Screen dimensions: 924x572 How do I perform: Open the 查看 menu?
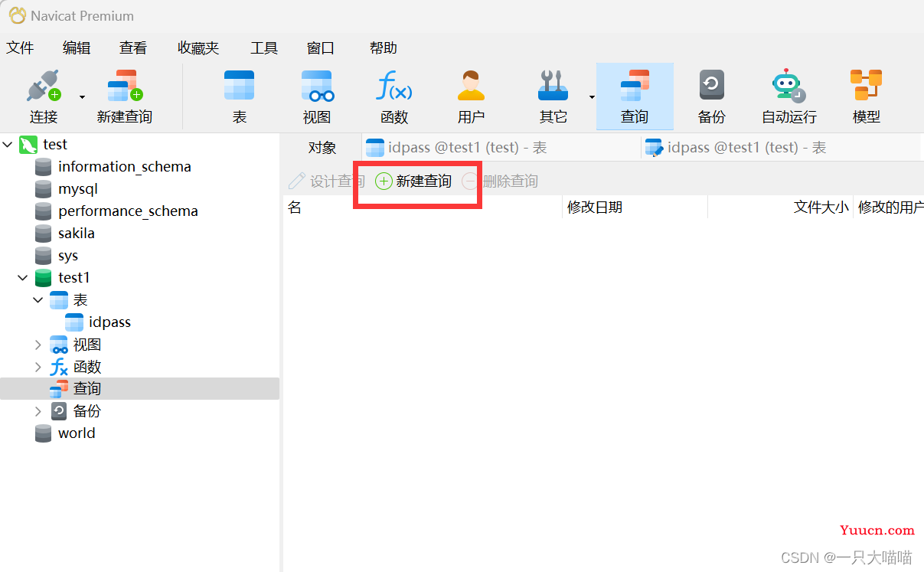point(133,47)
